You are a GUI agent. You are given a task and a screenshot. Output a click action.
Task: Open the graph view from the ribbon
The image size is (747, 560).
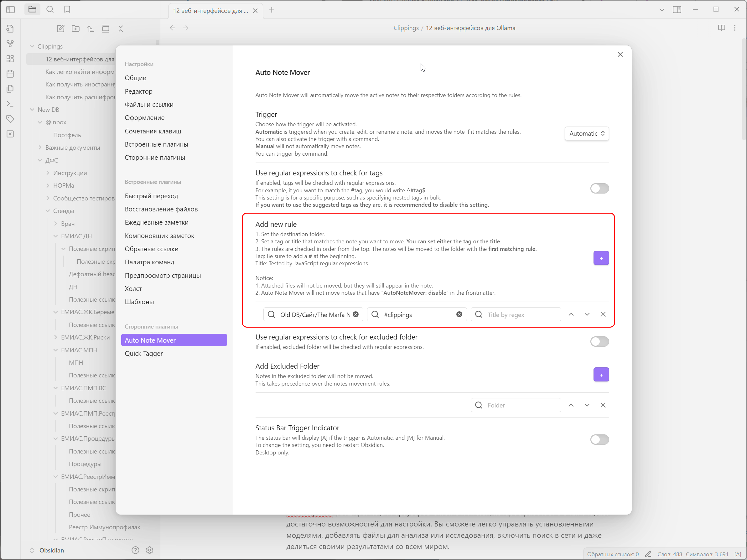(10, 44)
